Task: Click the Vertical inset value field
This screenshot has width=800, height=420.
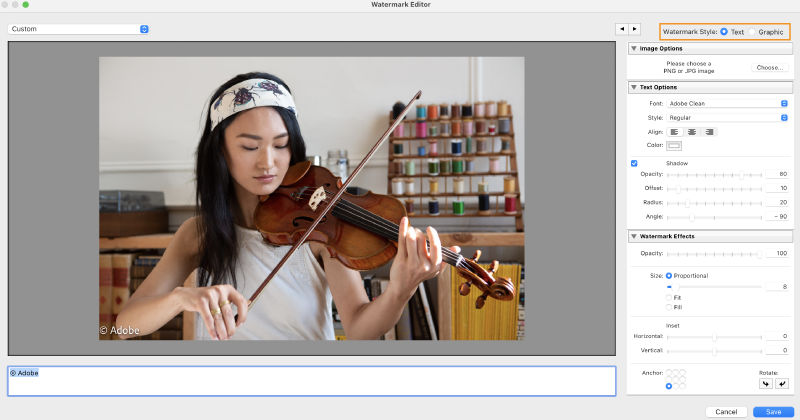Action: point(777,351)
